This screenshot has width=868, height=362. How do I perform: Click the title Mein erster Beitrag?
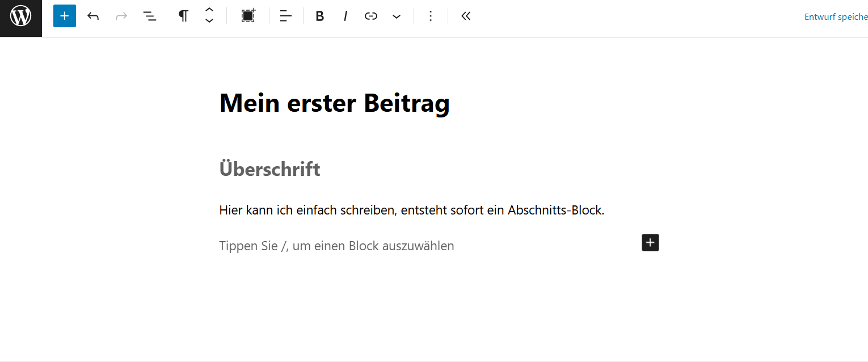coord(334,103)
